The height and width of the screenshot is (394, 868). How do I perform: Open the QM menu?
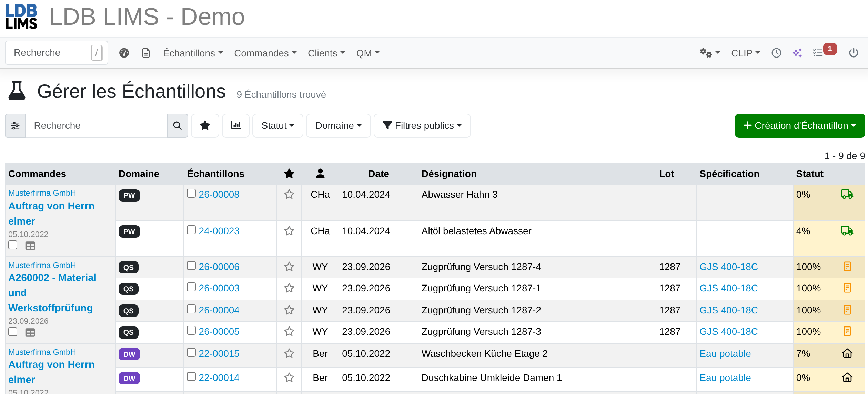pyautogui.click(x=368, y=53)
